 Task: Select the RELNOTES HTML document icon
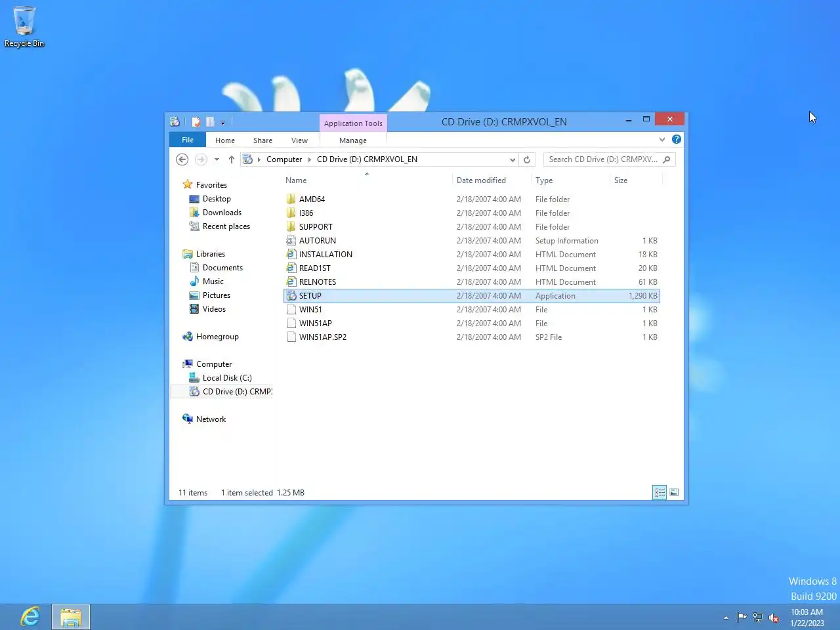click(x=291, y=282)
